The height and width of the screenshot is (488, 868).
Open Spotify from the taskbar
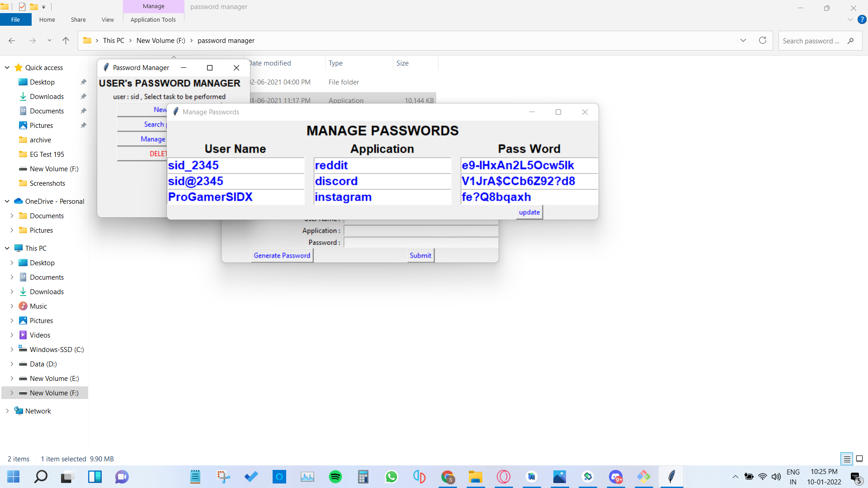(335, 477)
